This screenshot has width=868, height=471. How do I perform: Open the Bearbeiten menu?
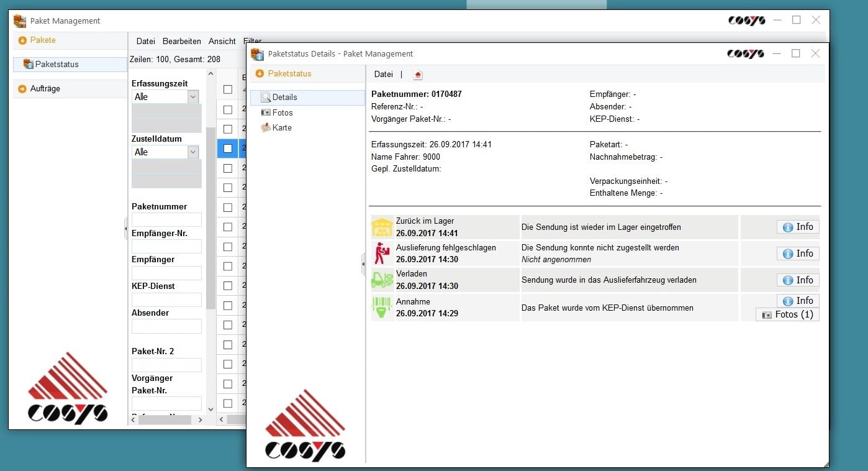click(181, 41)
